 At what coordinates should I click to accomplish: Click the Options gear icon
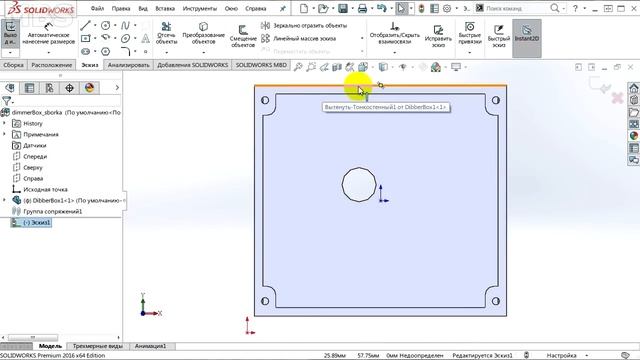447,8
